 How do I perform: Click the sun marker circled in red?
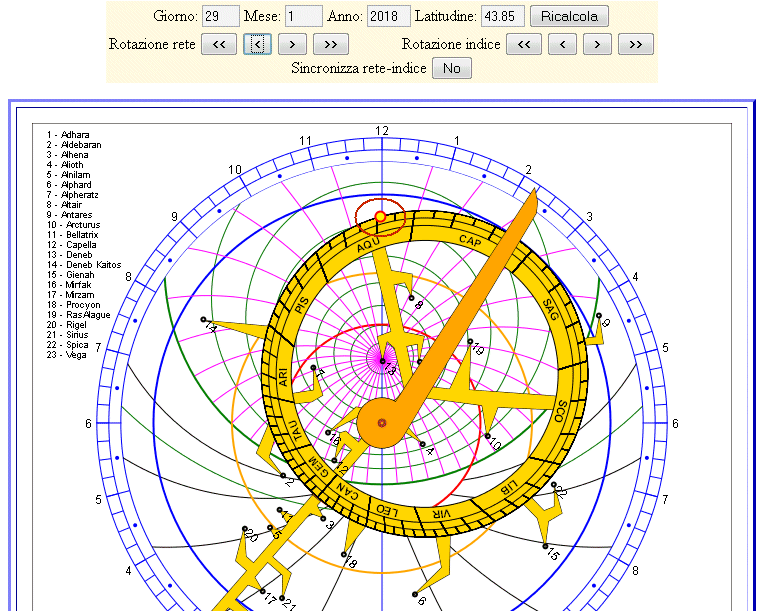point(380,216)
